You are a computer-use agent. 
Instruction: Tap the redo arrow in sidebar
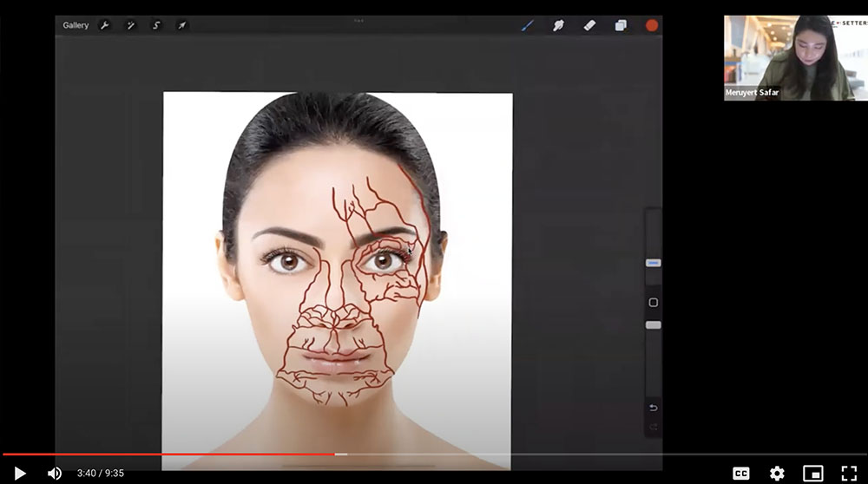654,427
